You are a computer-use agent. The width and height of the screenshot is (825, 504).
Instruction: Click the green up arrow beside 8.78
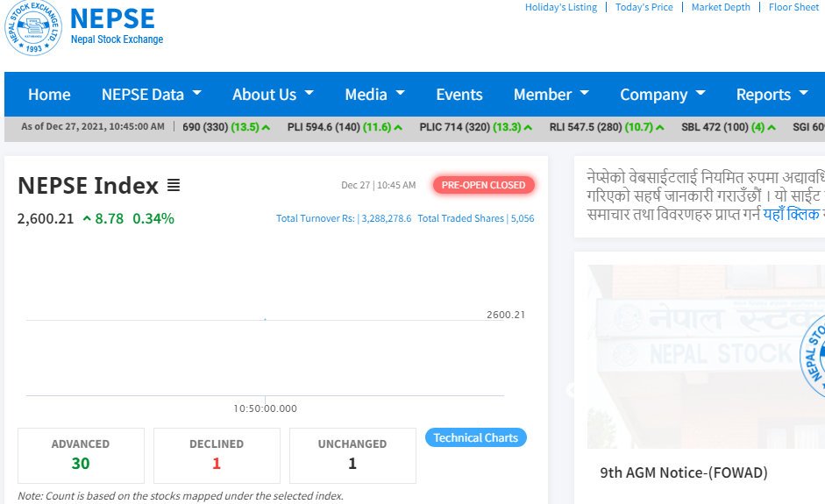pos(87,218)
